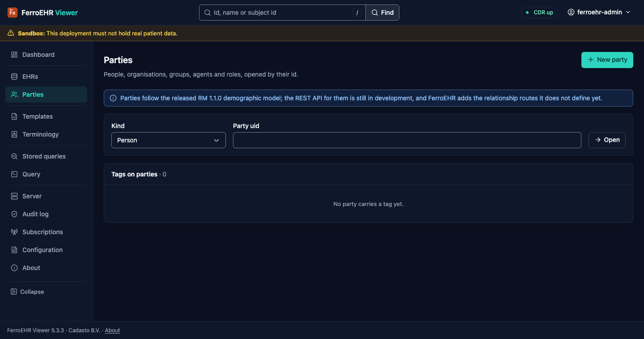Go to EHRs section

46,77
